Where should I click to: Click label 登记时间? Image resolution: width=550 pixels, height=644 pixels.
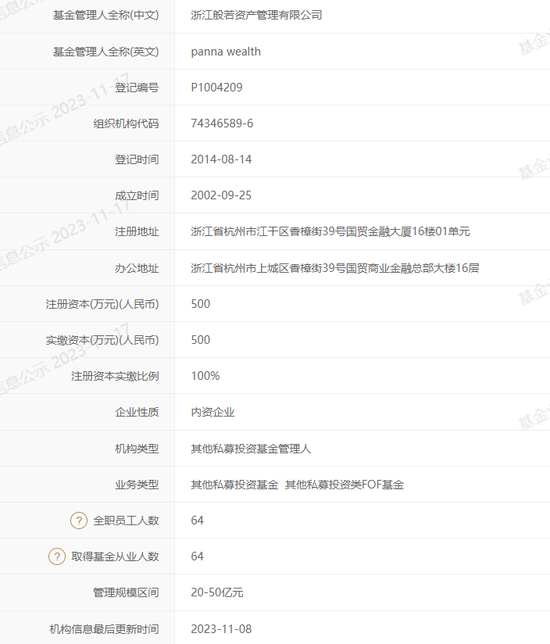[x=137, y=159]
